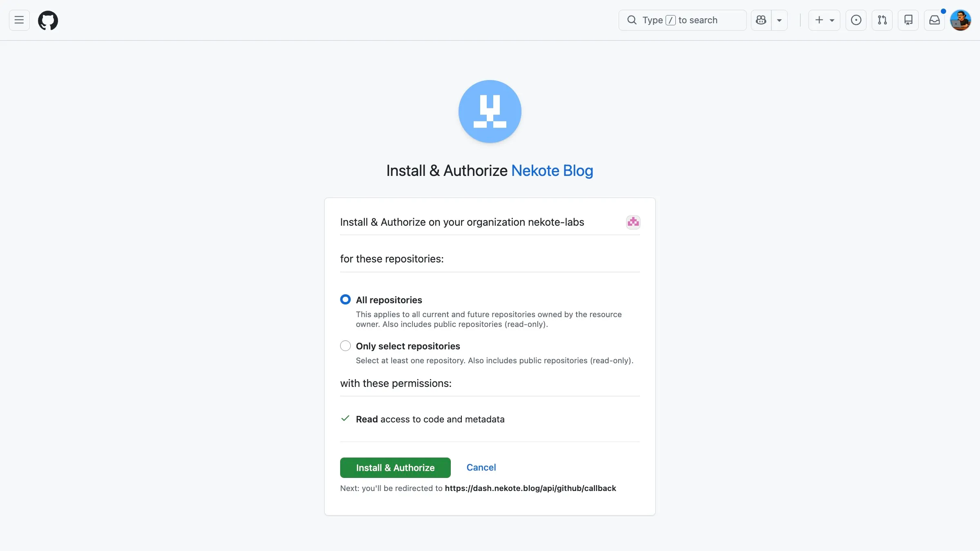Click the search magnifier icon
The image size is (980, 551).
click(x=632, y=20)
